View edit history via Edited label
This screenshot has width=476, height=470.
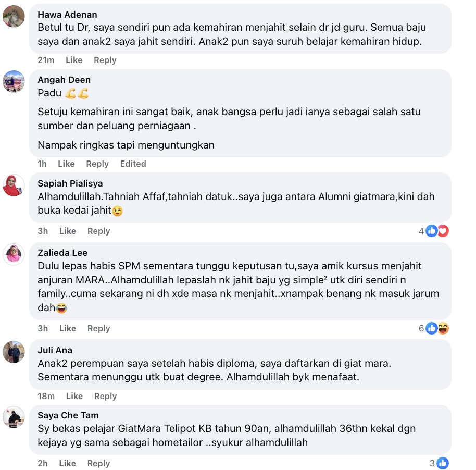tap(133, 164)
